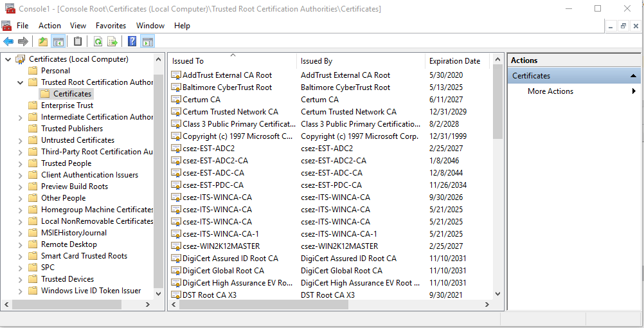Expand the Trusted Publishers tree node

tap(20, 129)
